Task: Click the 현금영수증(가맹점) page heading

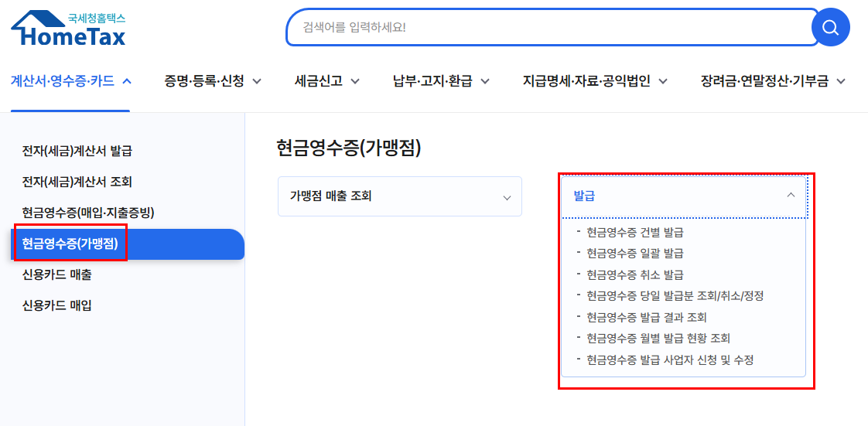Action: point(349,148)
